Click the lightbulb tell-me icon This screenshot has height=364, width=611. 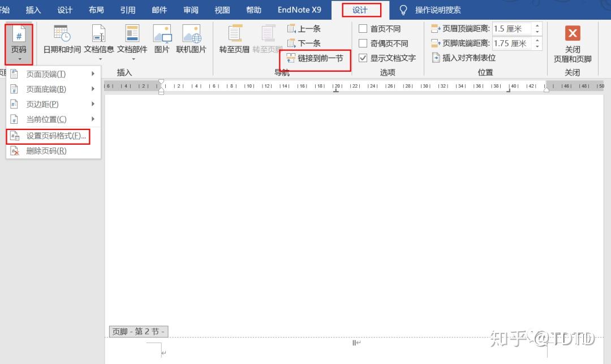point(403,10)
